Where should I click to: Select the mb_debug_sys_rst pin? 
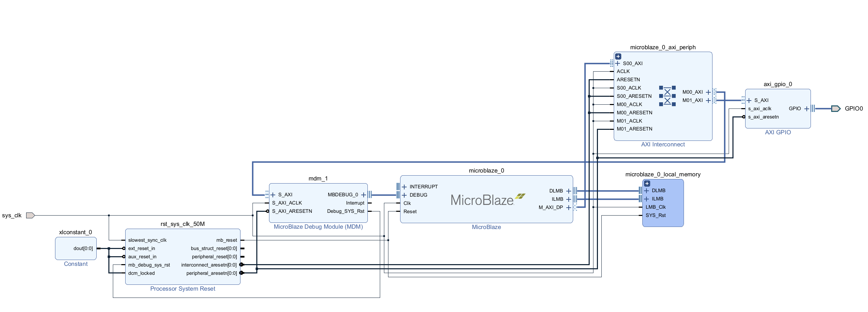[x=149, y=265]
